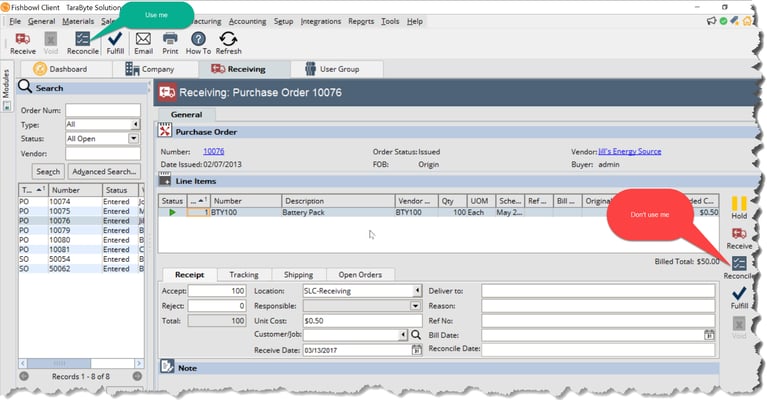Select PO 10074 in results list

tap(81, 201)
